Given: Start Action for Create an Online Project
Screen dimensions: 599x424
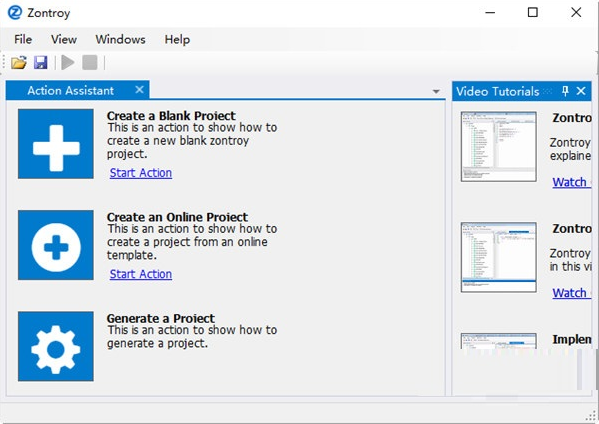Looking at the screenshot, I should (141, 274).
